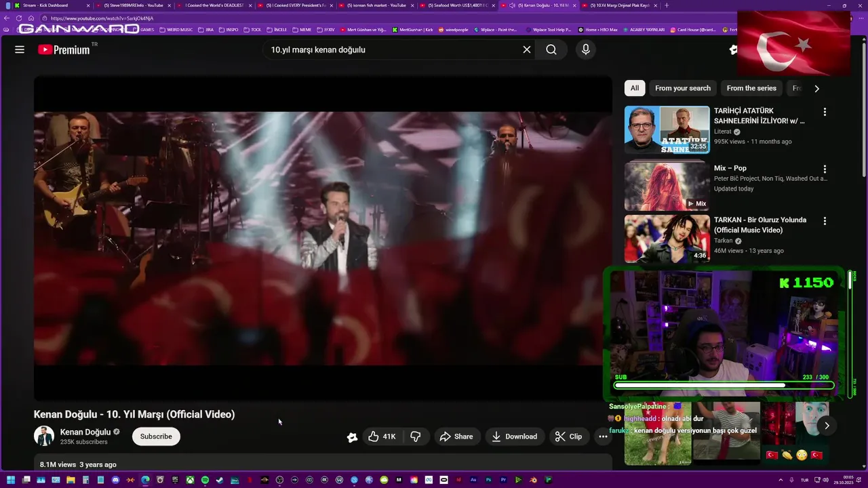
Task: Select the 'All' filter chip
Action: click(635, 88)
